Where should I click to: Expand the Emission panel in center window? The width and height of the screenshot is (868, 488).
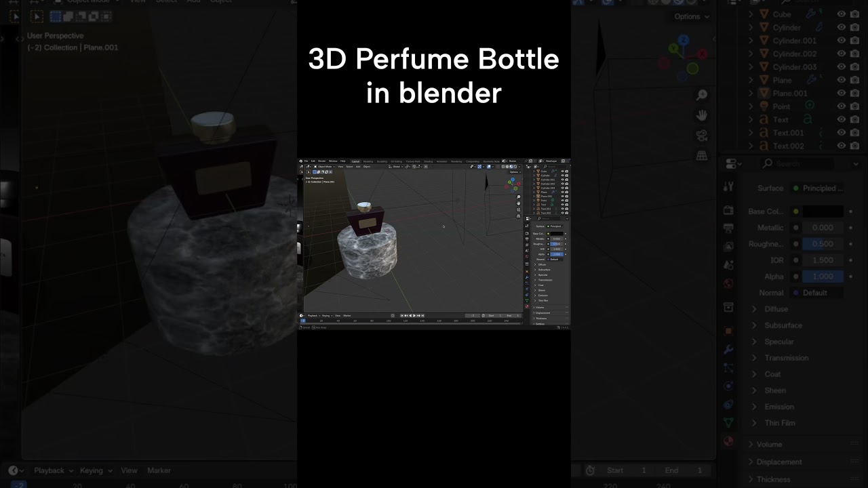tap(542, 296)
